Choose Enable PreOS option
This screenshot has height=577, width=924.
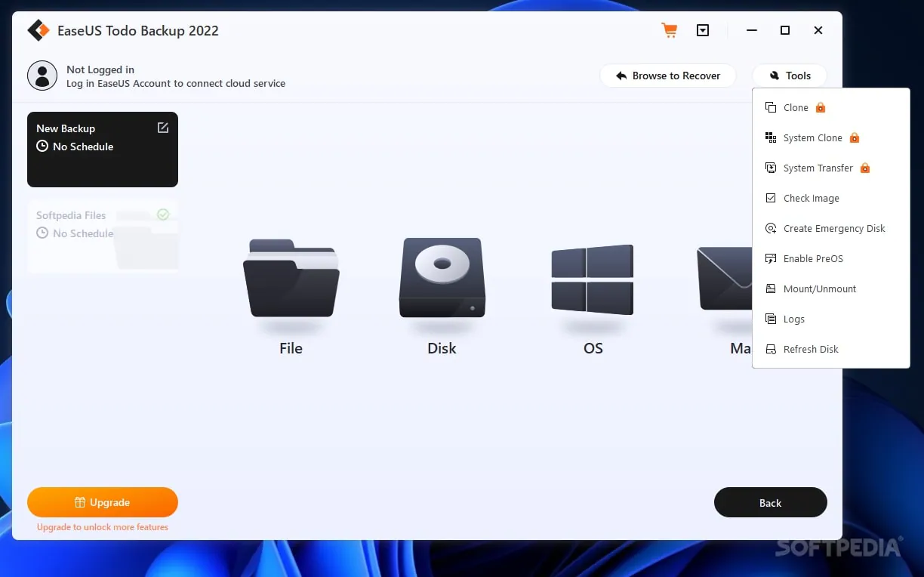[x=830, y=258]
